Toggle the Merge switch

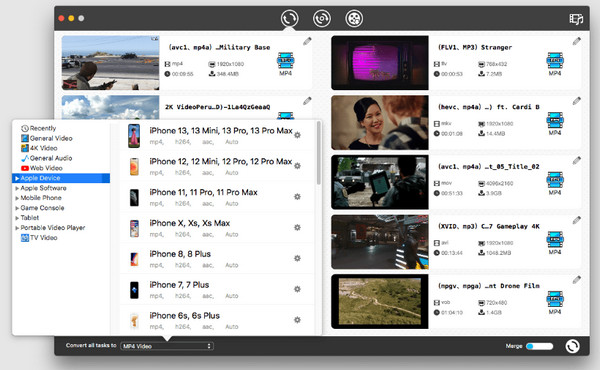coord(540,346)
